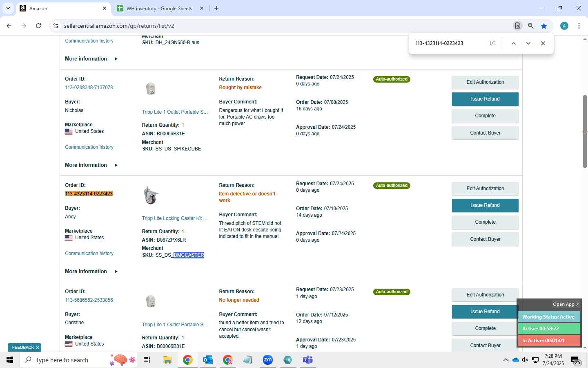
Task: Close the Amazon tab
Action: 104,8
